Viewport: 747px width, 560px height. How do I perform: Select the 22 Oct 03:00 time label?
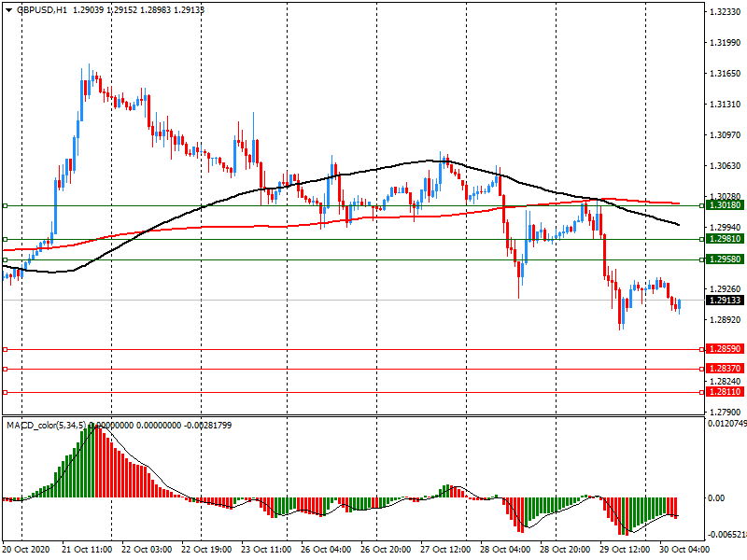click(147, 549)
